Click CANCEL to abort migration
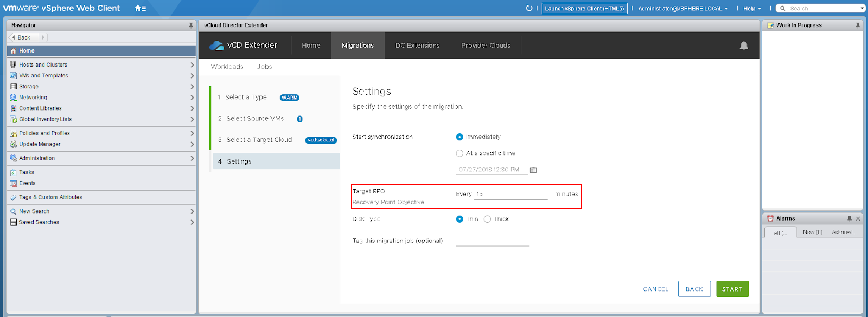Image resolution: width=868 pixels, height=317 pixels. coord(656,289)
